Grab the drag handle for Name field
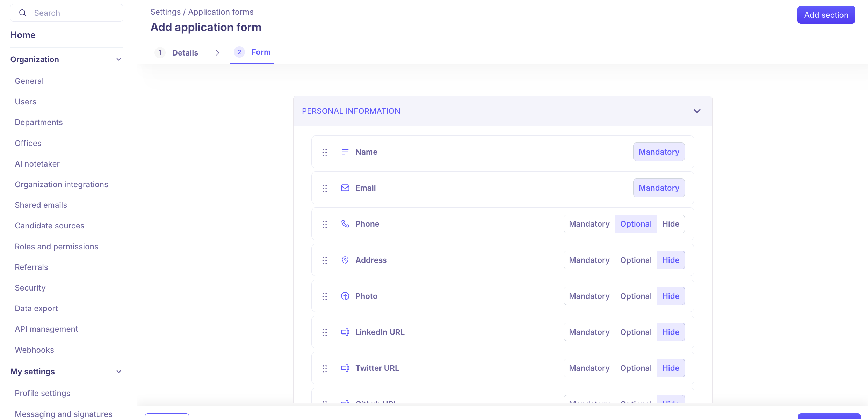868x419 pixels. pos(325,152)
